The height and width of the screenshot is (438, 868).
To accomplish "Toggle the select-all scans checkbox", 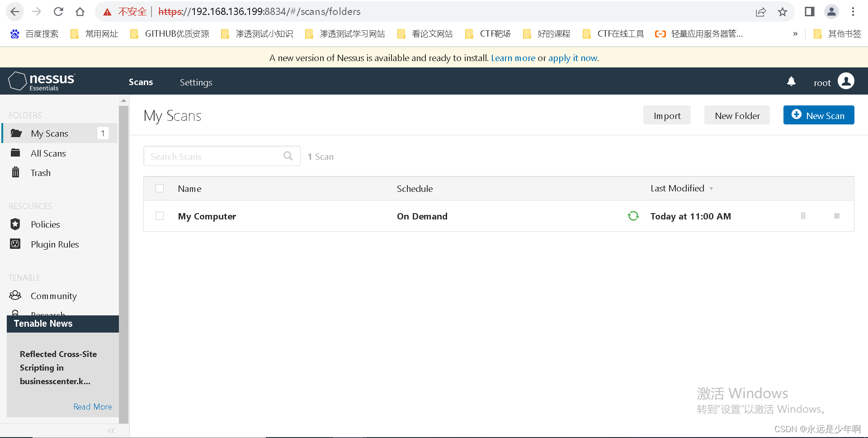I will [160, 188].
